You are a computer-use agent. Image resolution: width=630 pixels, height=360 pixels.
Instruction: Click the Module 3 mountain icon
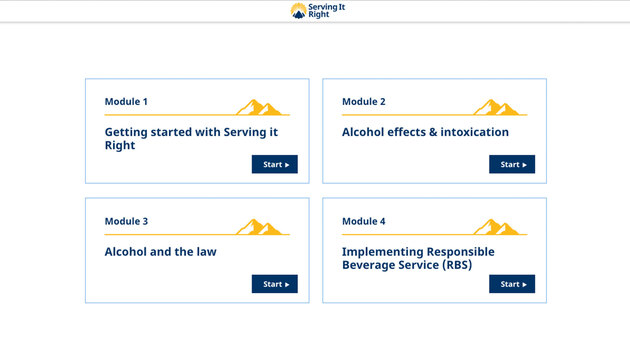[260, 227]
